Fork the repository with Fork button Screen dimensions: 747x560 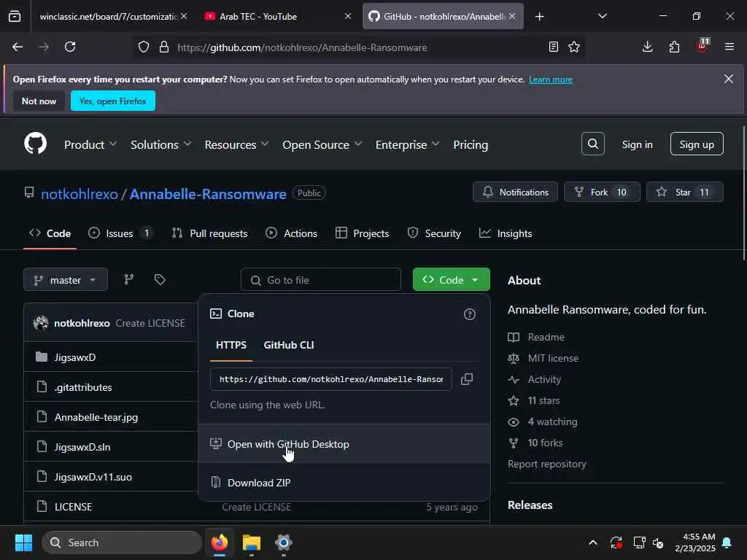[602, 192]
